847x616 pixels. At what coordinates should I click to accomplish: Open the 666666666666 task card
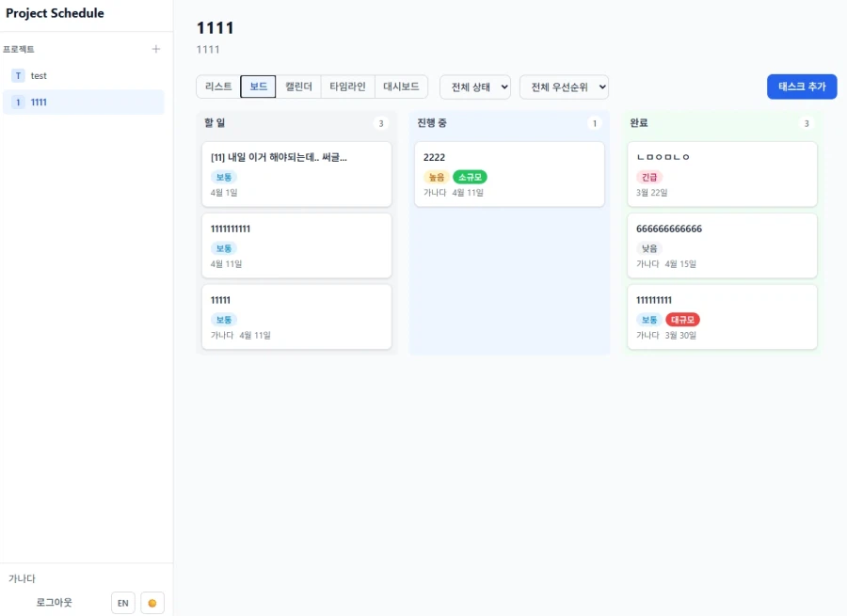click(x=722, y=245)
